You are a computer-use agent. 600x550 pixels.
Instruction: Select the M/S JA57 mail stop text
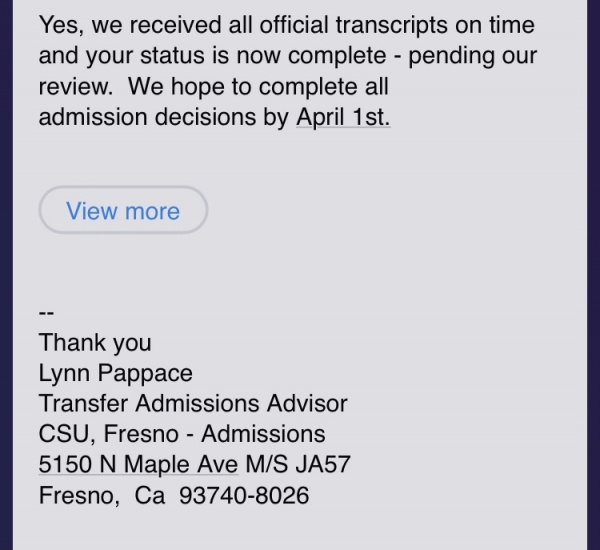click(298, 464)
